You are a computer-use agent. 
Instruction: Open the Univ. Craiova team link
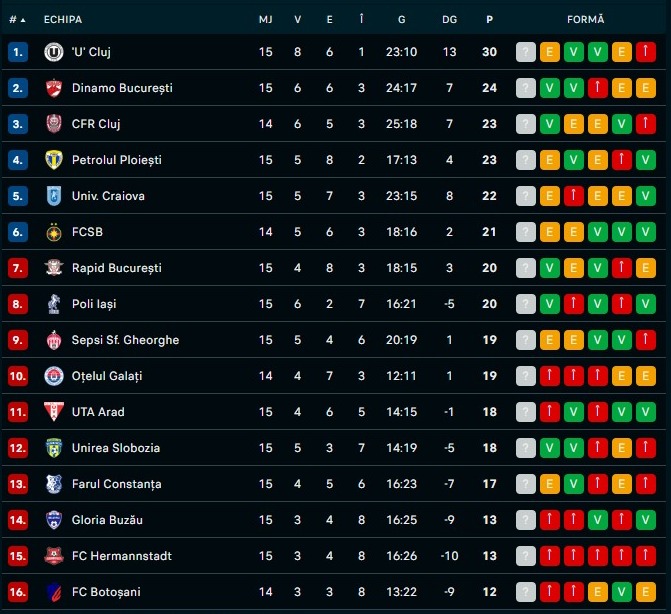[x=108, y=196]
